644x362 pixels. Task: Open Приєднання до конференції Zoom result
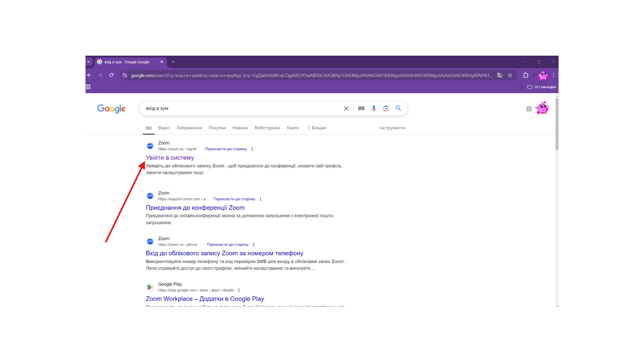pos(195,208)
